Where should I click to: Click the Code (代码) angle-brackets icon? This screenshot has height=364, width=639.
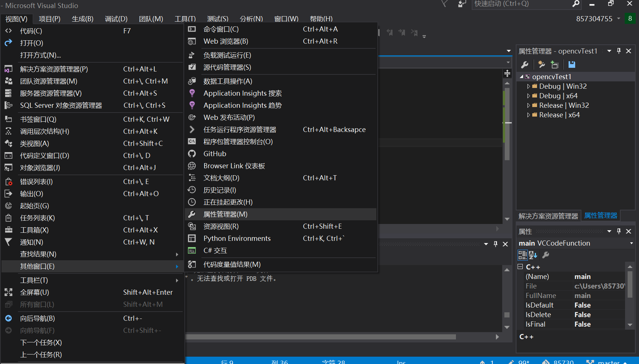coord(8,31)
